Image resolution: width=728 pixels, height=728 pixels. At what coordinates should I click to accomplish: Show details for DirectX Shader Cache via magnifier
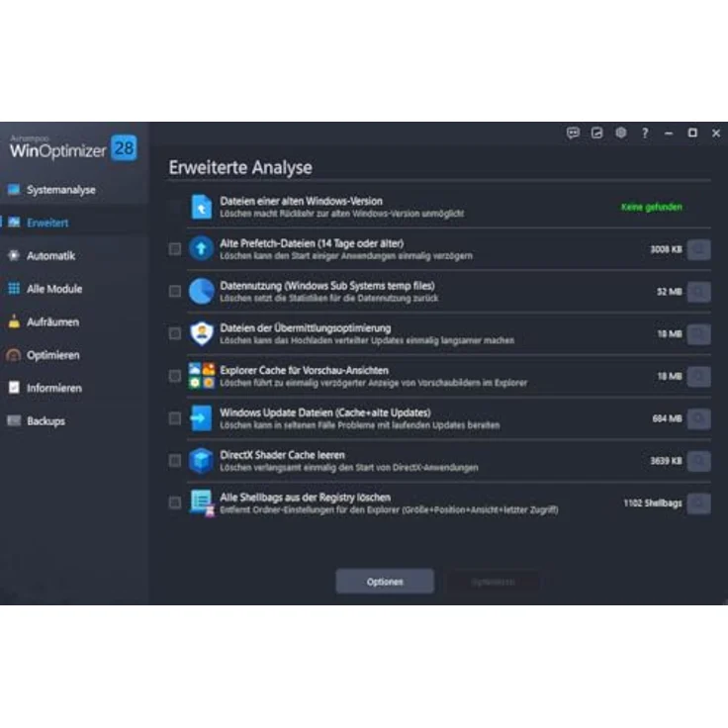(x=698, y=461)
